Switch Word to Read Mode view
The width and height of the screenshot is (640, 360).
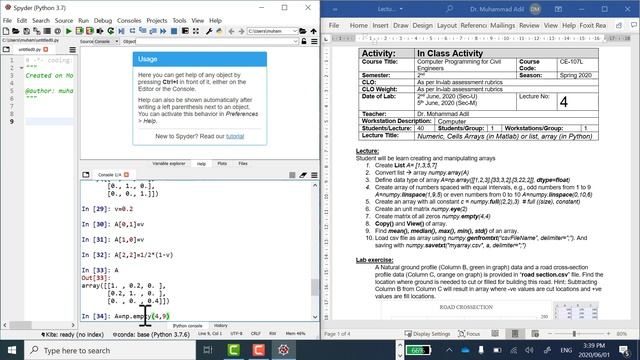495,334
